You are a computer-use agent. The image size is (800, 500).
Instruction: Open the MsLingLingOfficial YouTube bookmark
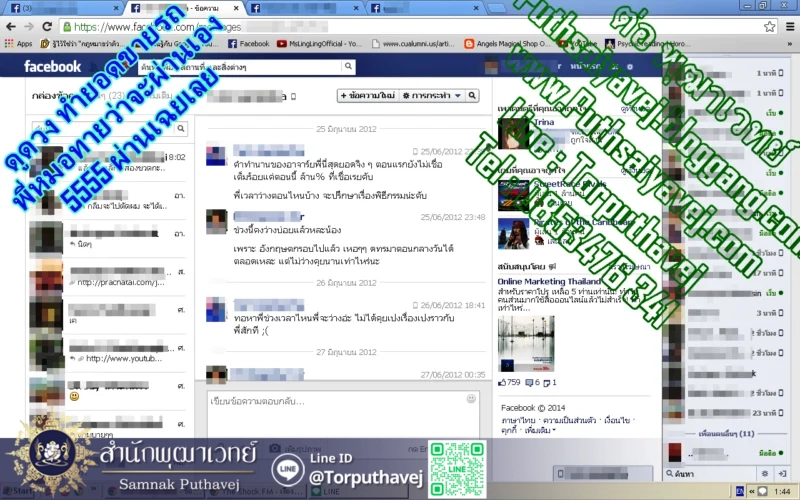(319, 44)
